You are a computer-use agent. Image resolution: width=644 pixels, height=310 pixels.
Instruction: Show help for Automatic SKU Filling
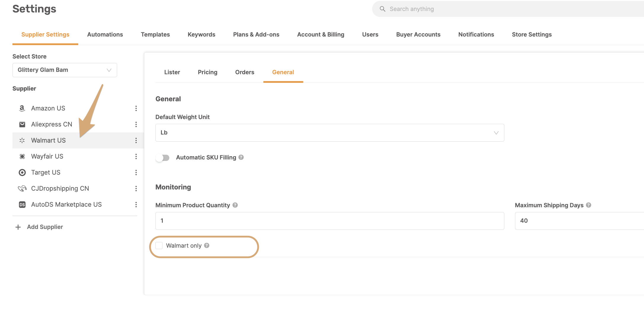pyautogui.click(x=241, y=157)
